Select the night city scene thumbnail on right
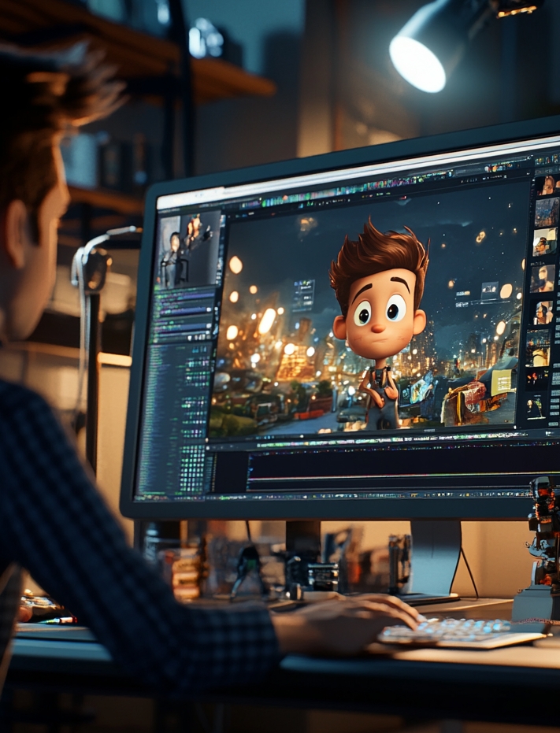The image size is (560, 733). tap(538, 348)
